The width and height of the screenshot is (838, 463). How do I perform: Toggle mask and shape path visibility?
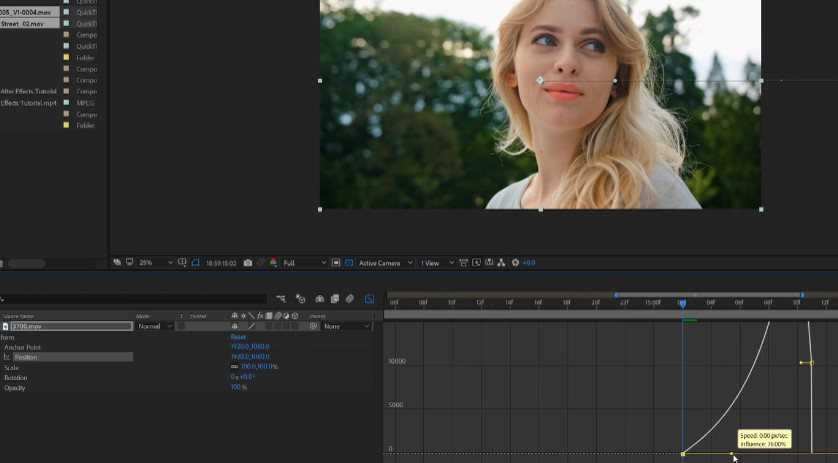(196, 263)
